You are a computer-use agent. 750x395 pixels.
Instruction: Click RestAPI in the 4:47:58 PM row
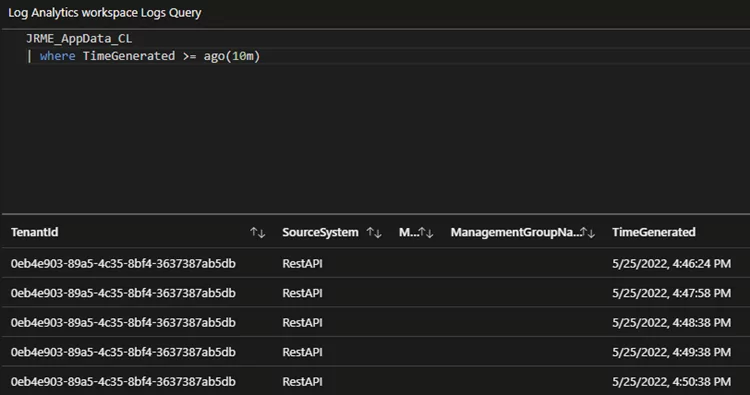point(302,293)
